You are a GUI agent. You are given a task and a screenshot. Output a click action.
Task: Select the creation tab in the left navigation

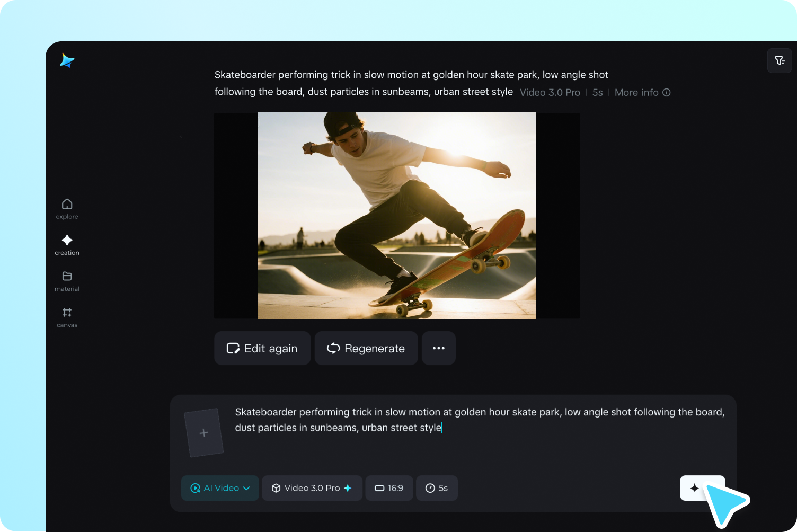pos(67,244)
